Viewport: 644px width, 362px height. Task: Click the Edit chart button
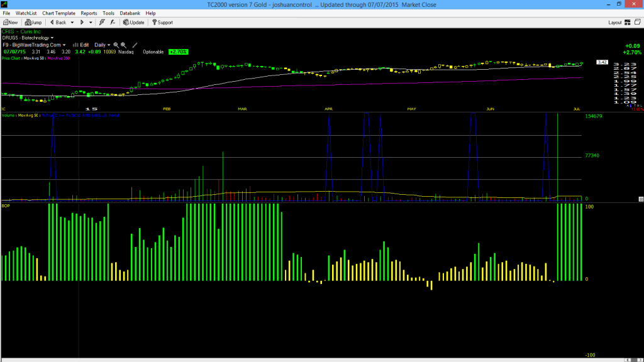(x=81, y=45)
